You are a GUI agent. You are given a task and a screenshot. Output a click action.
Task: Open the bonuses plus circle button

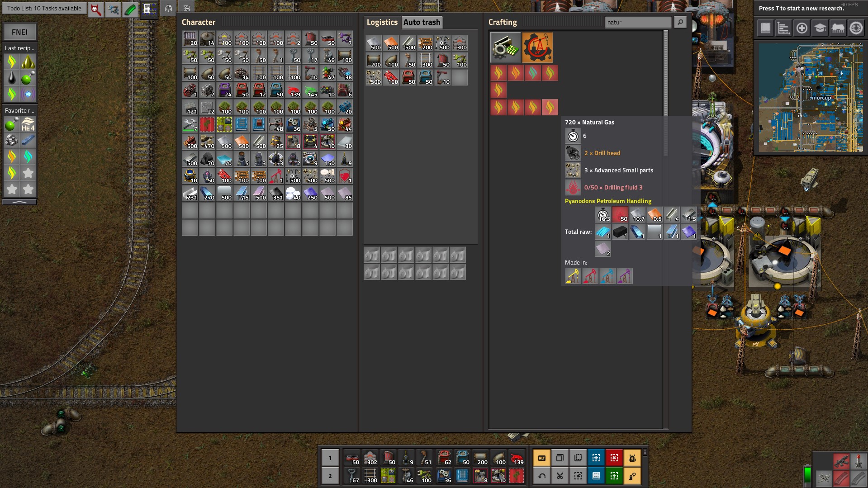[802, 28]
